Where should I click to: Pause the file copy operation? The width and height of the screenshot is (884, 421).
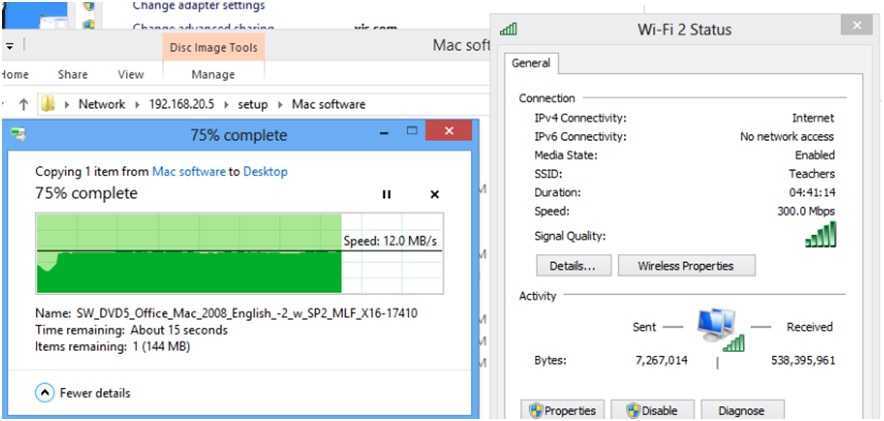[386, 194]
